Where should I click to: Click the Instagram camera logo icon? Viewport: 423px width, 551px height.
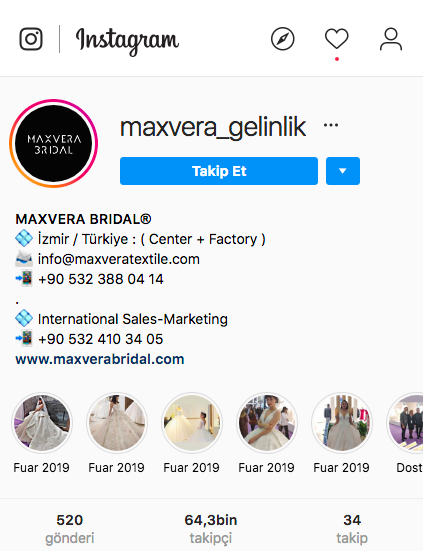tap(31, 39)
